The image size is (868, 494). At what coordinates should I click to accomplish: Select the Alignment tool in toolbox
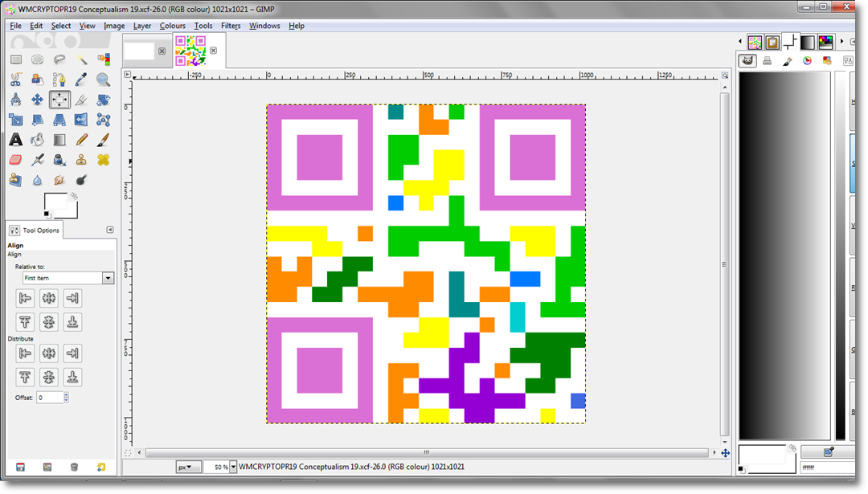pos(59,100)
